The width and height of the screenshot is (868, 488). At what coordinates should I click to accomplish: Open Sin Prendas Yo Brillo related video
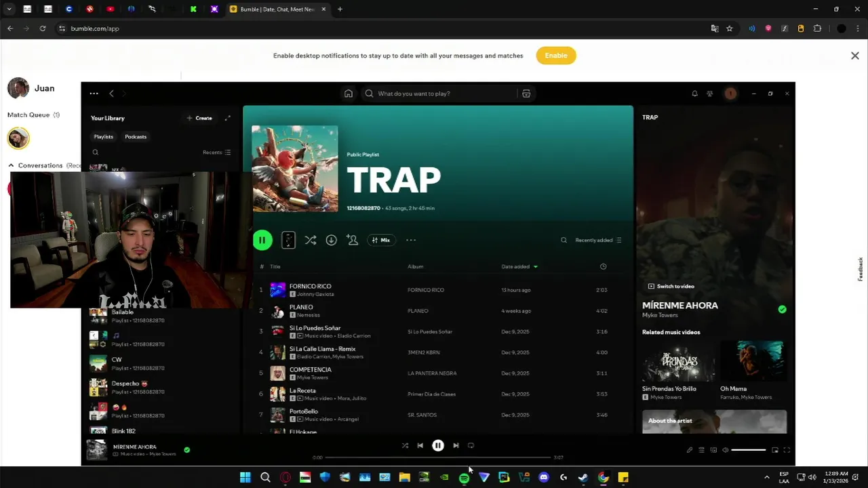679,370
